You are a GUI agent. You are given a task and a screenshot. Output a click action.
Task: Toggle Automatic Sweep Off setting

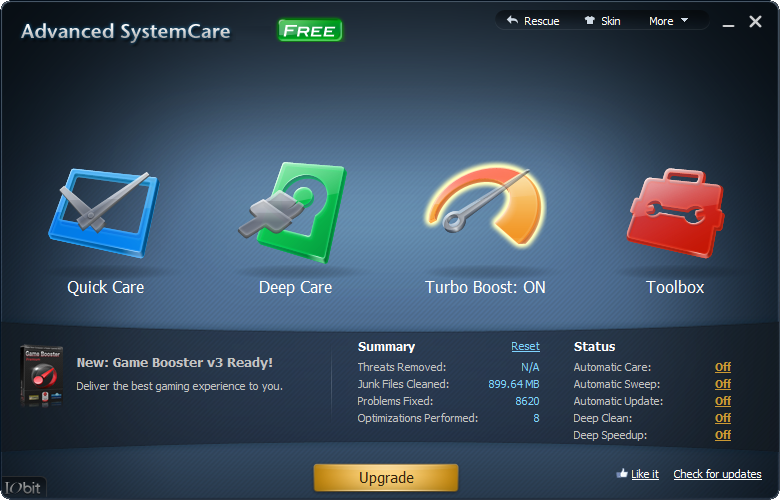pyautogui.click(x=723, y=384)
